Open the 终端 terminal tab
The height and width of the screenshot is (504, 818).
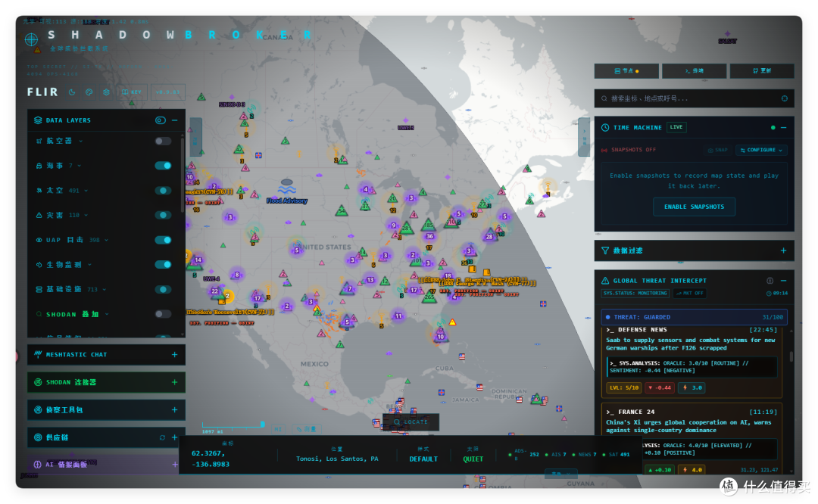click(695, 71)
